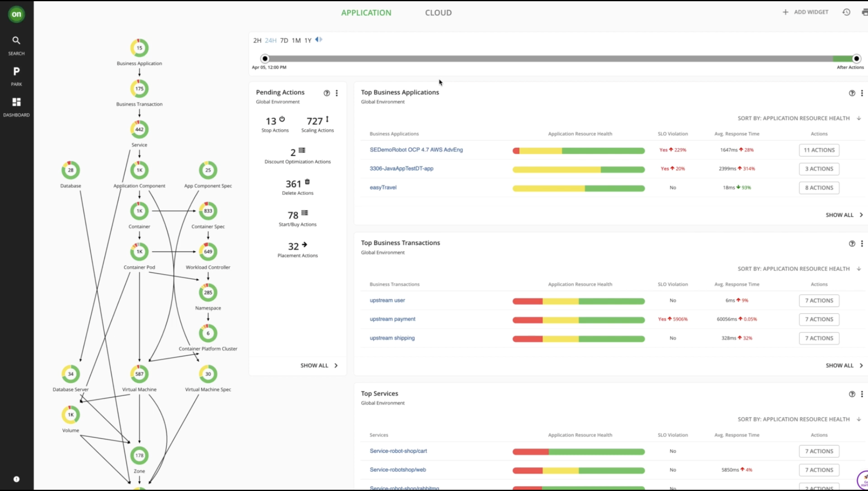
Task: Open Pending Actions help icon
Action: 326,93
